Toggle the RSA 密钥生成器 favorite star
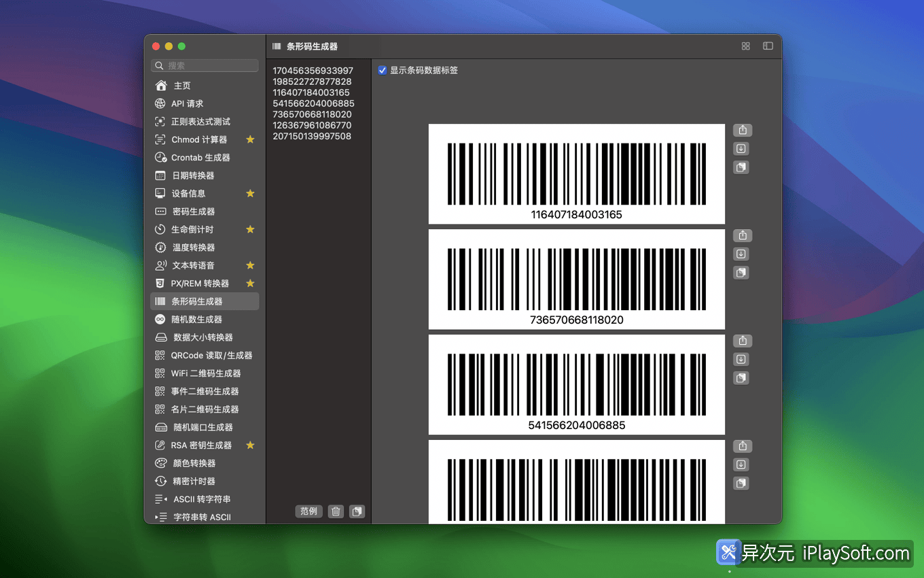The height and width of the screenshot is (578, 924). click(250, 445)
